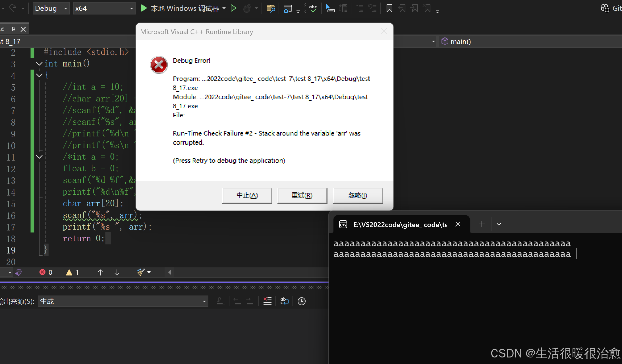This screenshot has width=622, height=364.
Task: Click the 'Debug Error!' heading text
Action: [x=192, y=61]
